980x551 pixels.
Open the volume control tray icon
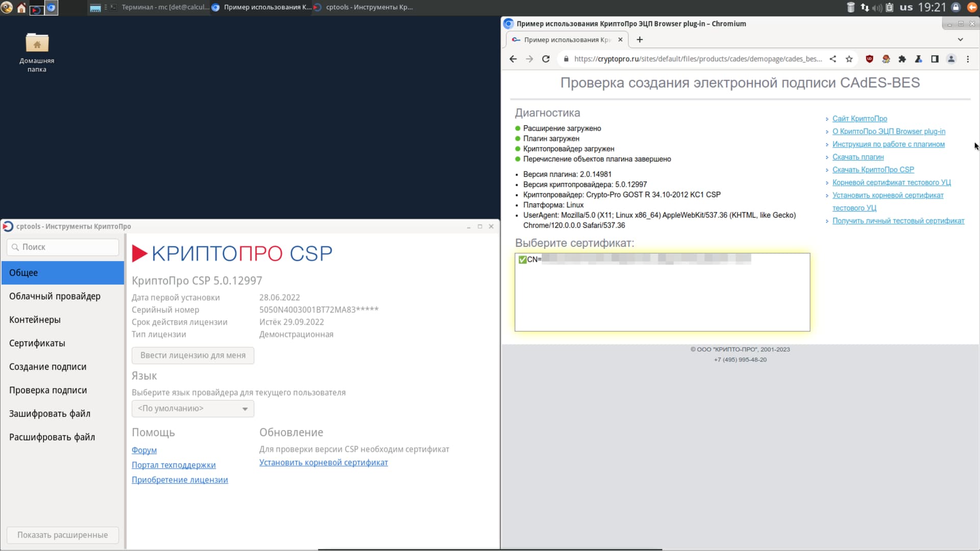point(877,8)
